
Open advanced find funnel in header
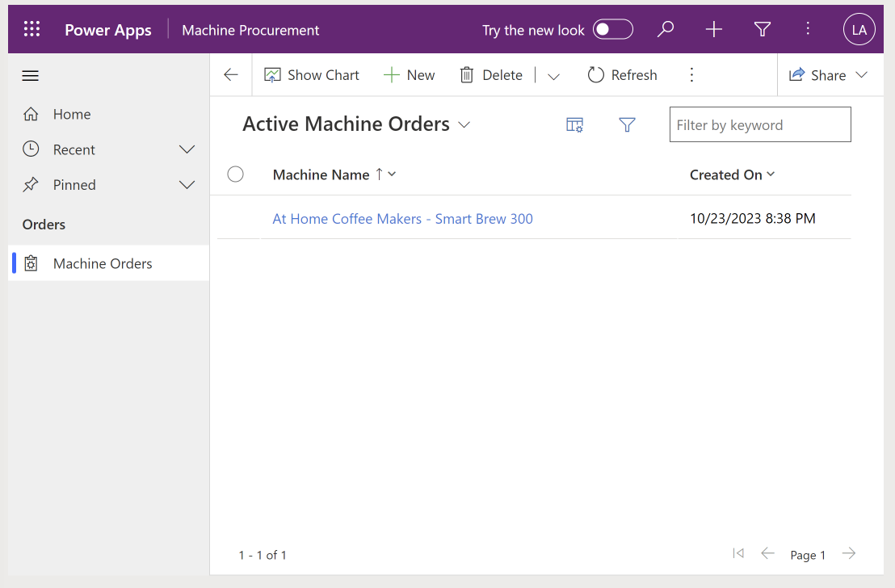coord(762,29)
